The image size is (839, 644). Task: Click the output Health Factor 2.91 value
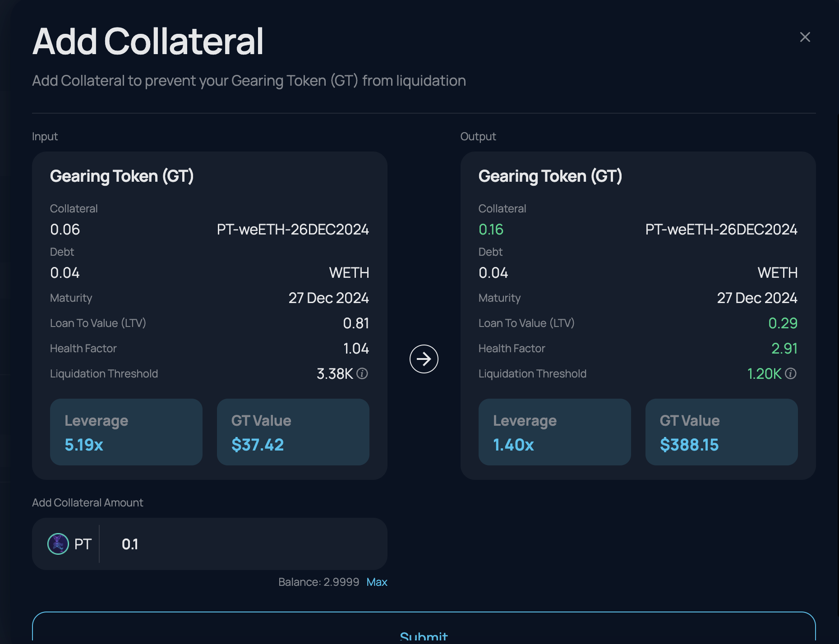click(x=784, y=349)
